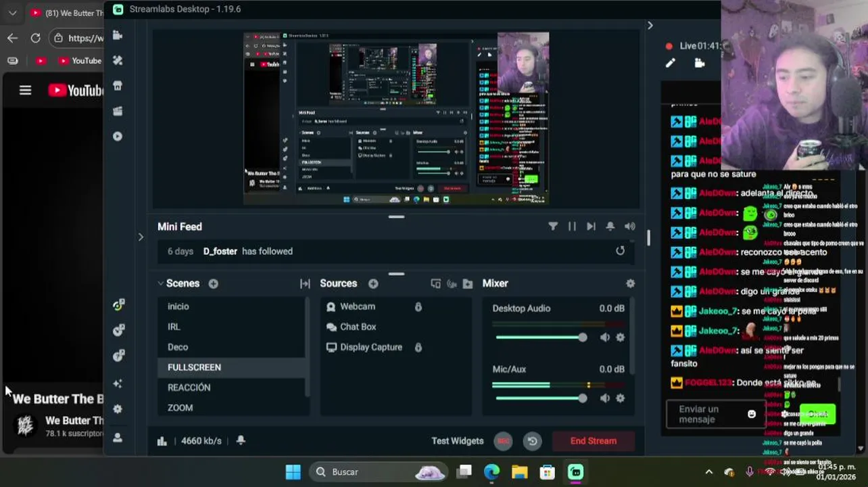
Task: Edit stream info with pencil icon
Action: [x=670, y=63]
